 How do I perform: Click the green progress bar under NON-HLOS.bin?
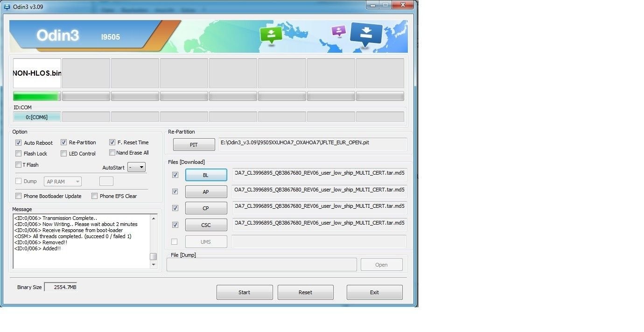coord(37,96)
